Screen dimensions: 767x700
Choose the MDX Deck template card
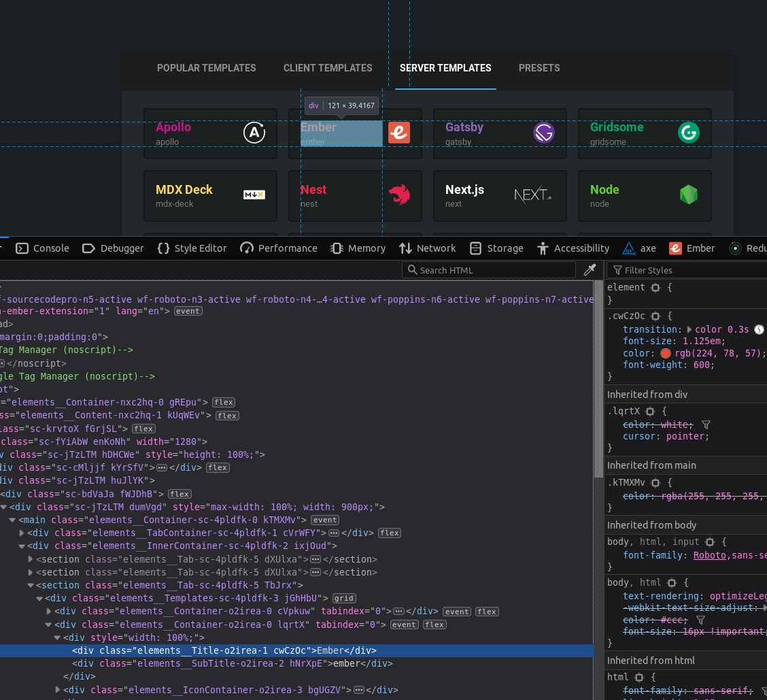coord(210,196)
